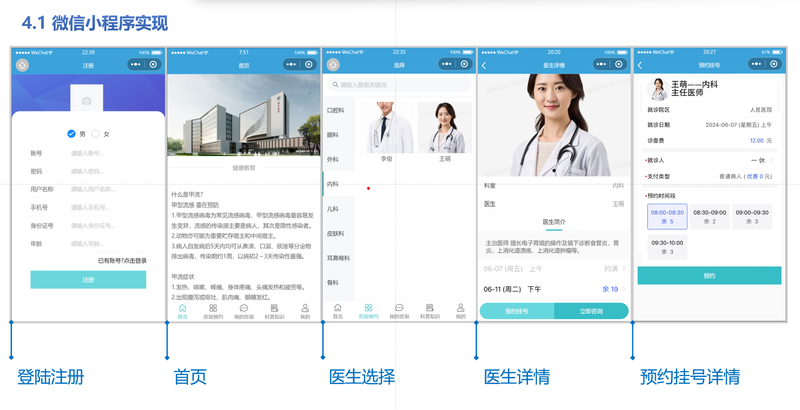Open the 就诊人 selector chevron
The image size is (800, 410).
[x=771, y=160]
